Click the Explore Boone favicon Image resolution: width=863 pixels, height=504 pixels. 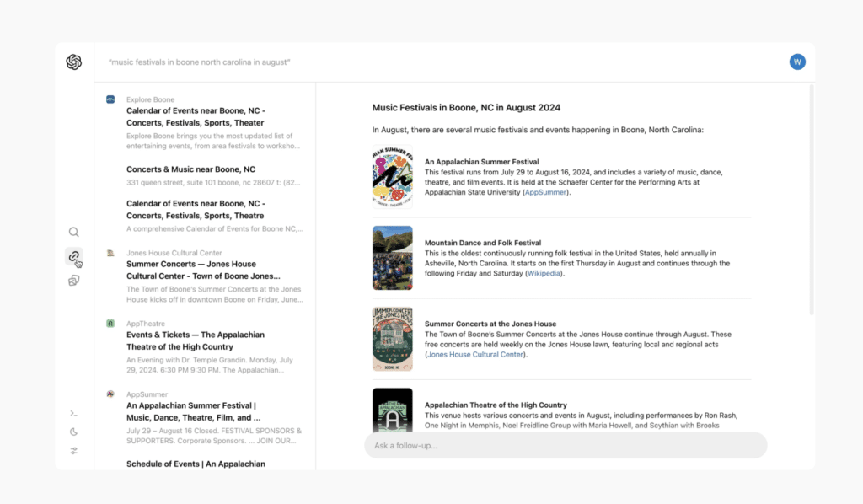click(x=110, y=99)
